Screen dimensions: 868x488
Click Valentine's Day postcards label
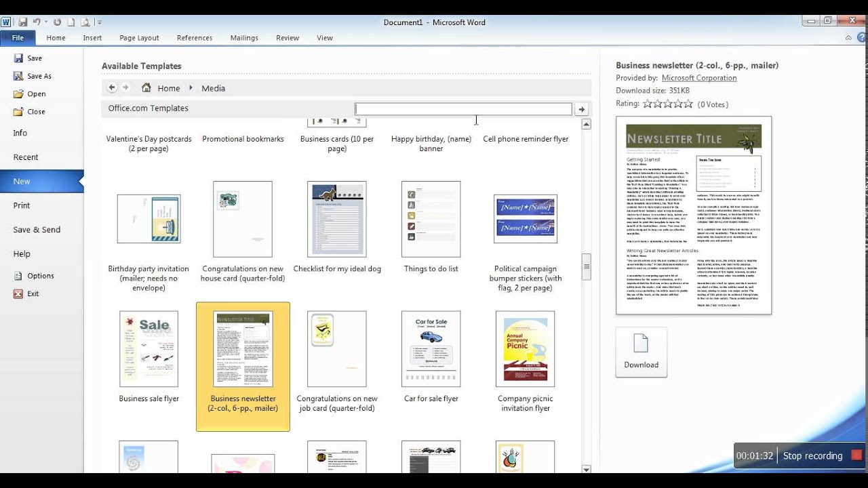(149, 144)
